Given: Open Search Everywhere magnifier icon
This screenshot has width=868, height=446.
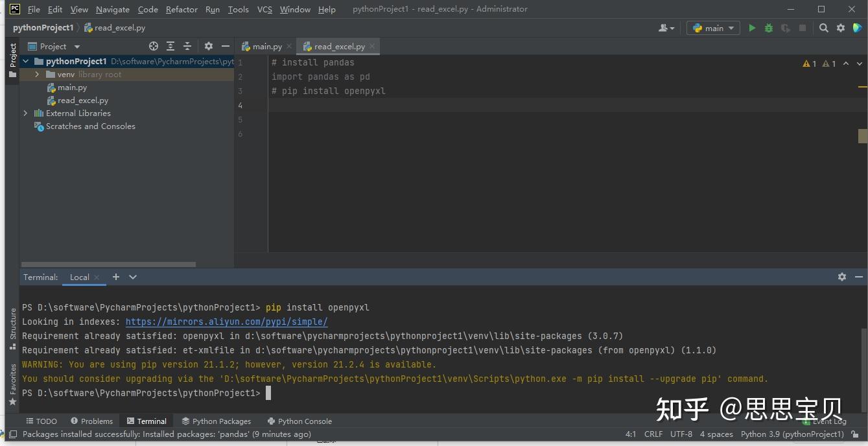Looking at the screenshot, I should (823, 28).
